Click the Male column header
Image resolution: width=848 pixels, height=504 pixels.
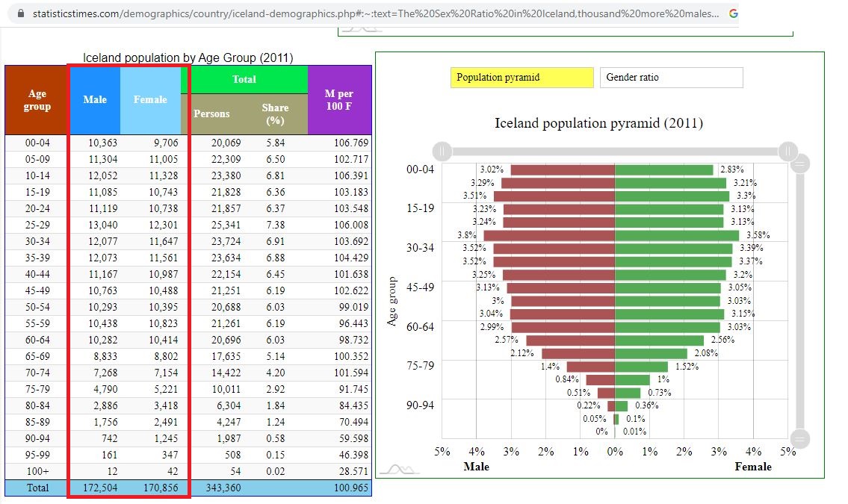(x=95, y=100)
